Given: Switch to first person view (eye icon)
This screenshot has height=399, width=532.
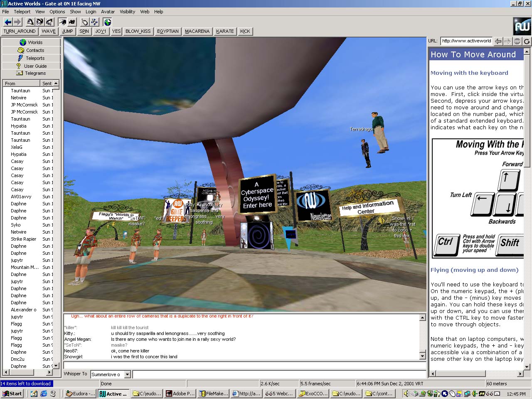Looking at the screenshot, I should click(62, 22).
